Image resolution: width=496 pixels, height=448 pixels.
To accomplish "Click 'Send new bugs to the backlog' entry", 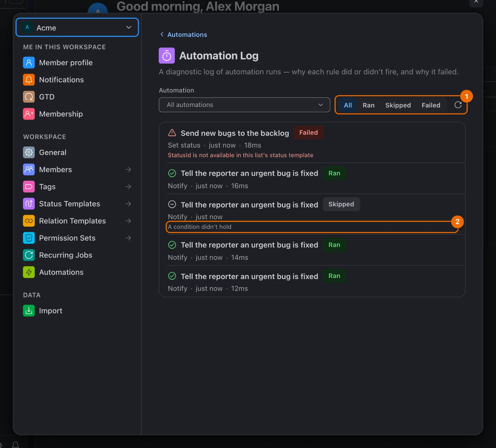I will pos(235,133).
